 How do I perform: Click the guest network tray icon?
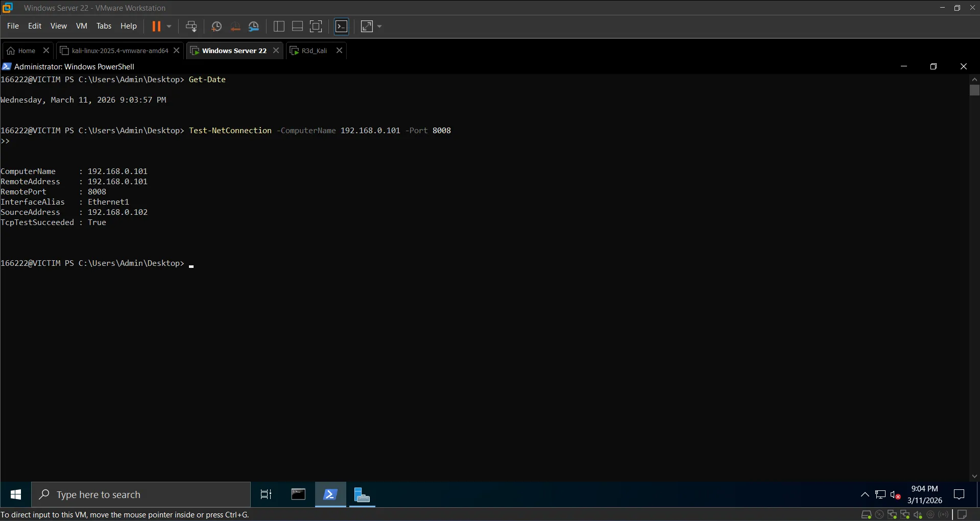(x=880, y=494)
